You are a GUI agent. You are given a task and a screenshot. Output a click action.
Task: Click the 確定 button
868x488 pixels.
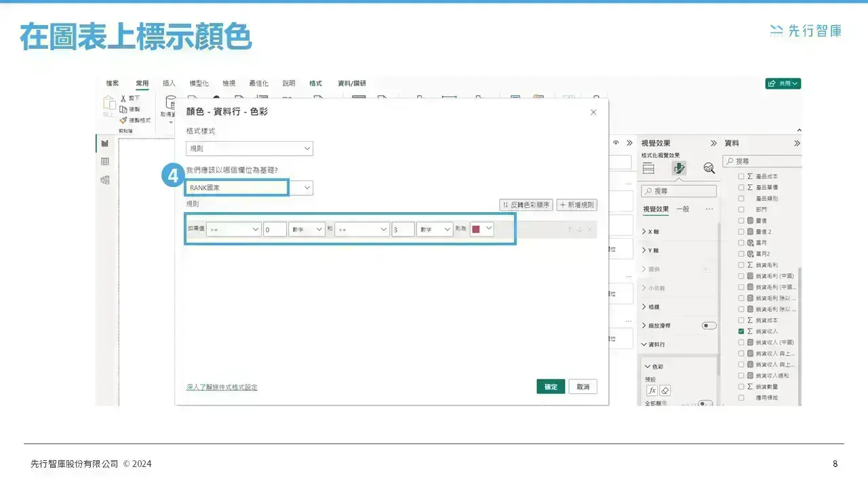[551, 386]
